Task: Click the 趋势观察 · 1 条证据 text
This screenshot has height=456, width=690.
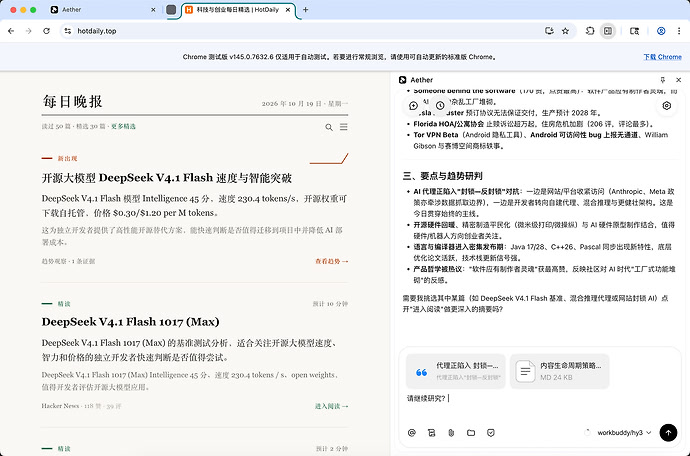Action: click(x=68, y=261)
